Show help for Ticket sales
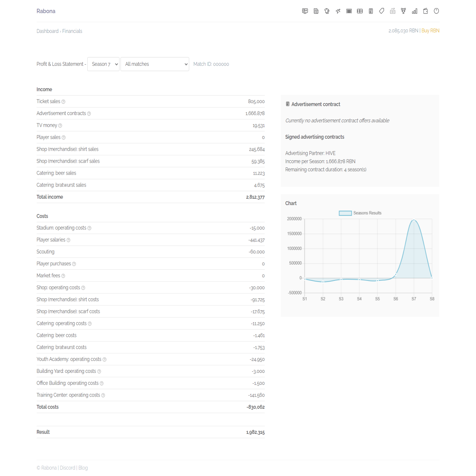 (x=63, y=102)
